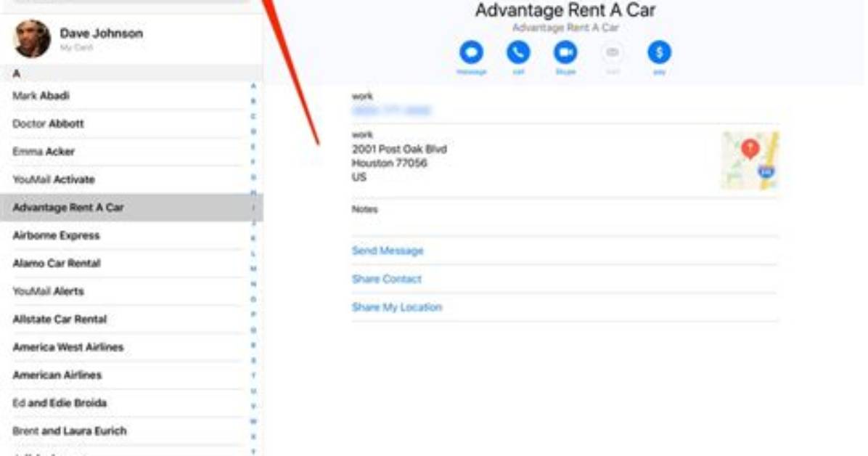868x456 pixels.
Task: Select contact Emma Acker
Action: [x=131, y=151]
